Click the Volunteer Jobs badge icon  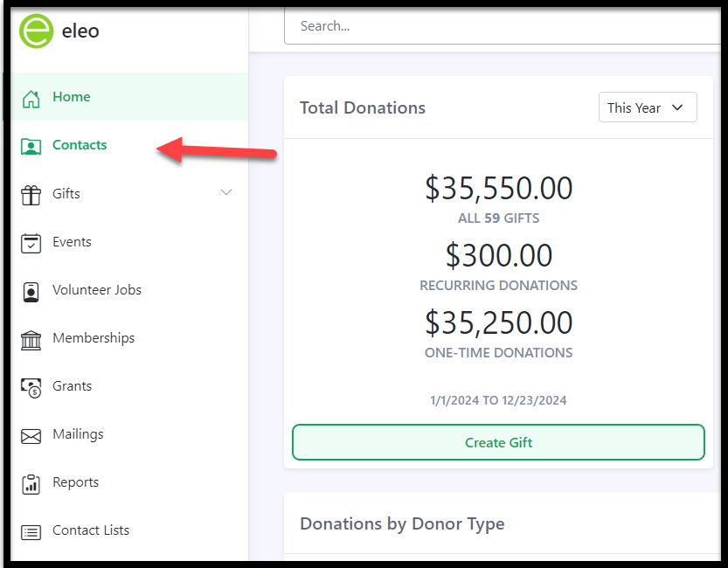click(31, 291)
